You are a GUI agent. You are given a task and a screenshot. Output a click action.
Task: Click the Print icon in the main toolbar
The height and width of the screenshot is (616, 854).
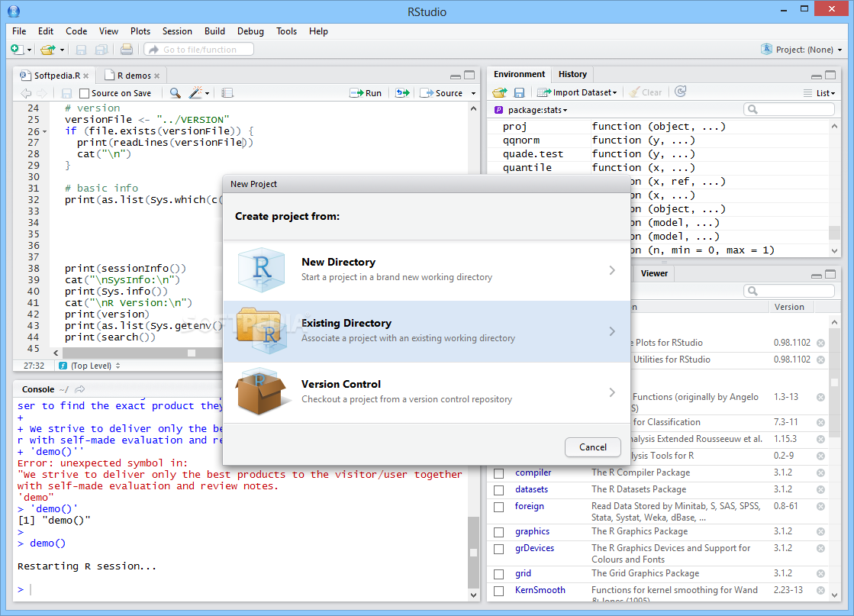tap(127, 50)
